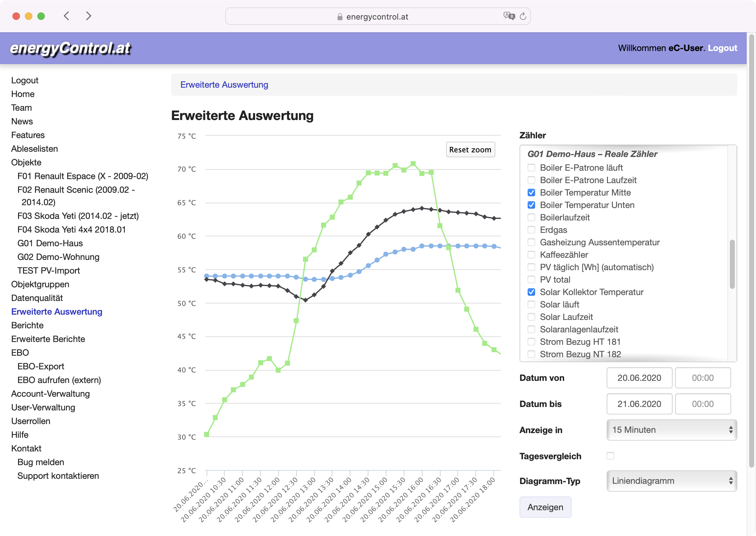The width and height of the screenshot is (756, 536).
Task: Click the lock icon in address bar
Action: point(340,17)
